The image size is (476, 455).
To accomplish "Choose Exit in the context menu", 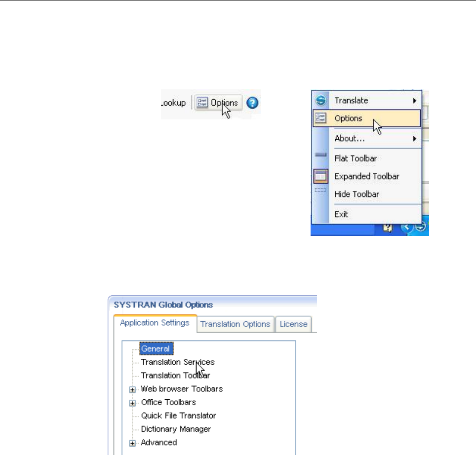I will (367, 214).
